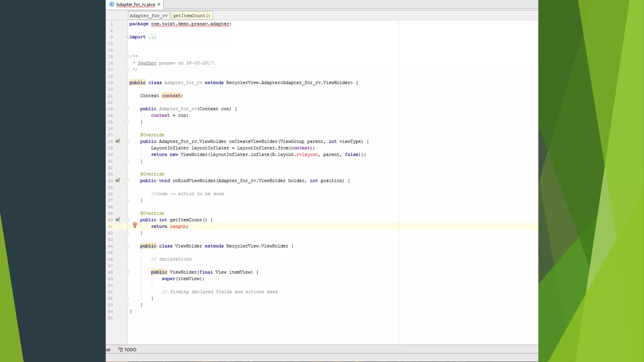Viewport: 644px width, 362px height.
Task: Click the rvlayout reference on line 30
Action: [307, 155]
